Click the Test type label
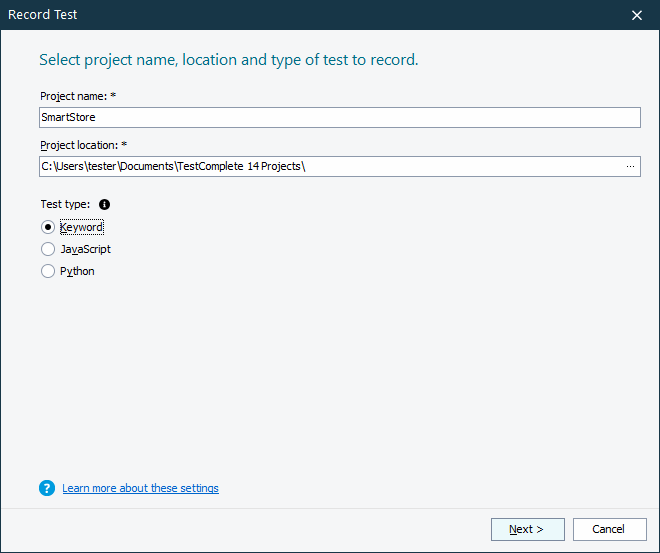Viewport: 660px width, 553px height. [x=65, y=204]
